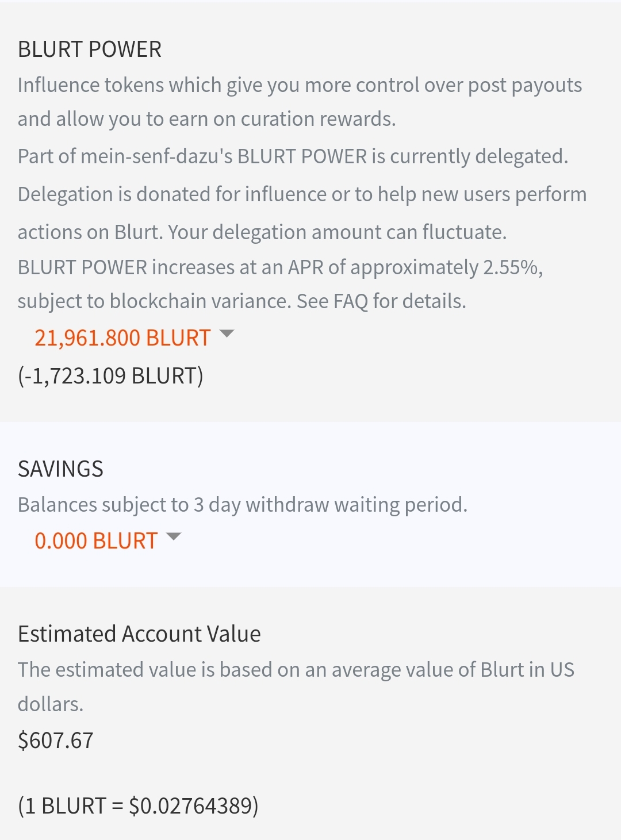Viewport: 621px width, 840px height.
Task: Select the SAVINGS section heading
Action: pos(60,469)
